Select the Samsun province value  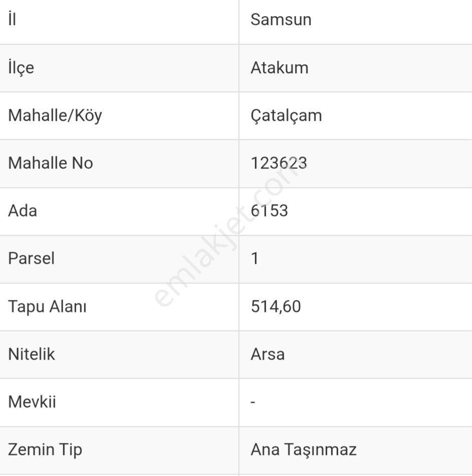click(x=281, y=20)
